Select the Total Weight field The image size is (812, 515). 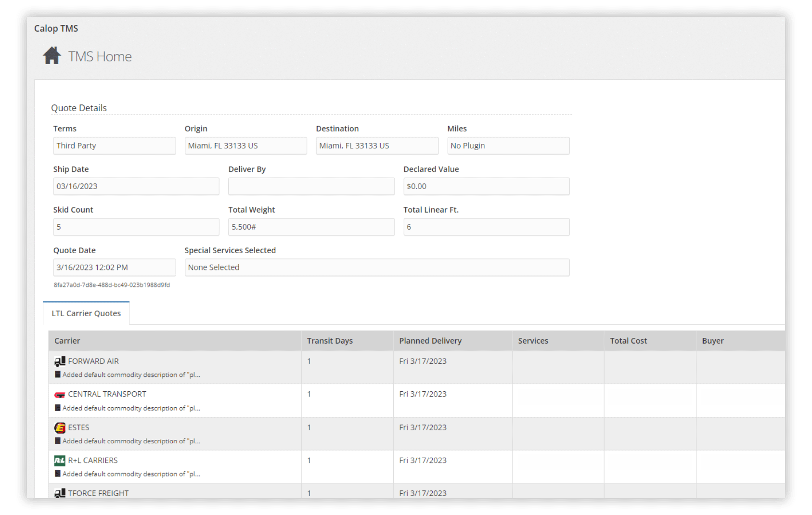311,227
